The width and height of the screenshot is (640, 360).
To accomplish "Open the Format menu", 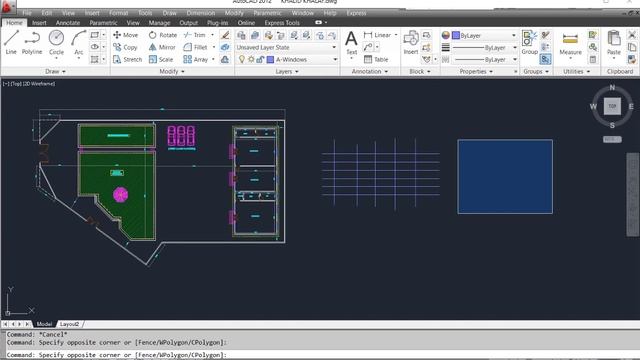I will click(x=119, y=13).
